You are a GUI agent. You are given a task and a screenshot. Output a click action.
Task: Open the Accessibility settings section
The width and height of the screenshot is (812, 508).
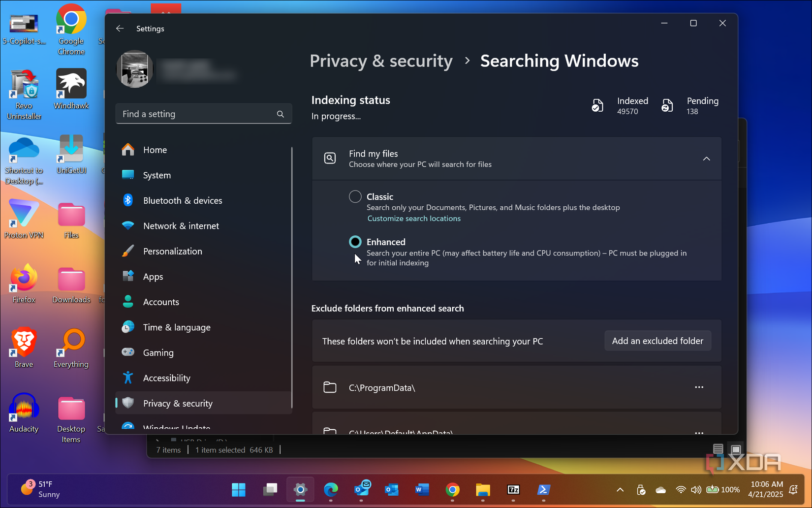166,378
